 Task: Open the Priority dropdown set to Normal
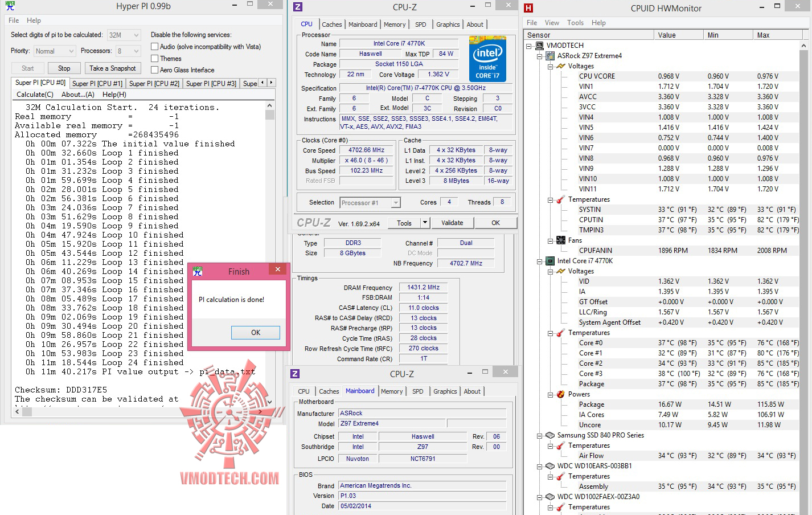click(x=55, y=51)
